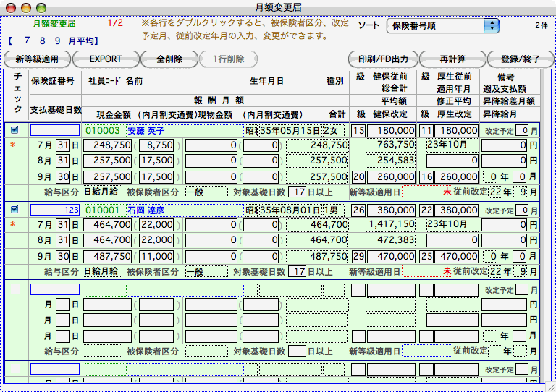Click the name field 石岡 達彦

(185, 210)
